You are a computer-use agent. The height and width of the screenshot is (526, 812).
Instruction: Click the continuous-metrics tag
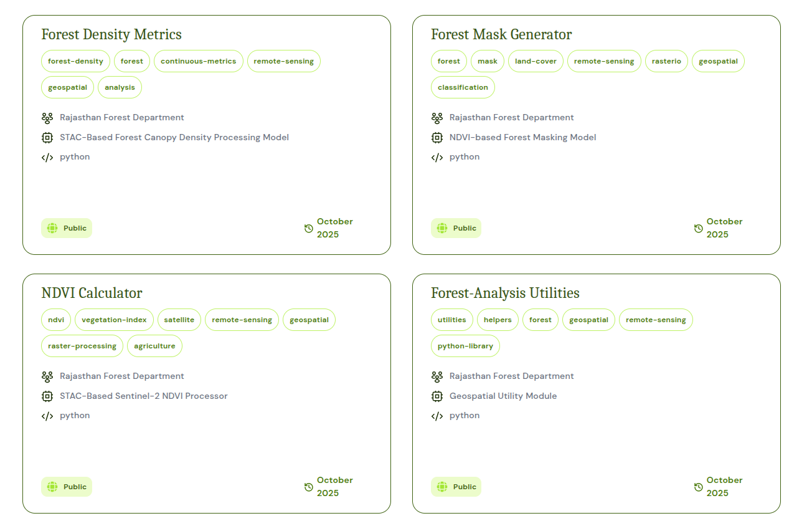click(198, 61)
